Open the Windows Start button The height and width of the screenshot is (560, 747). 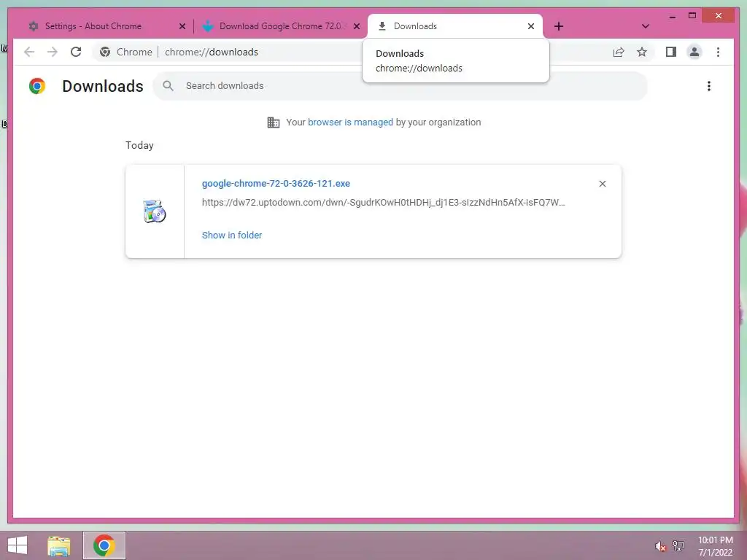(x=18, y=545)
